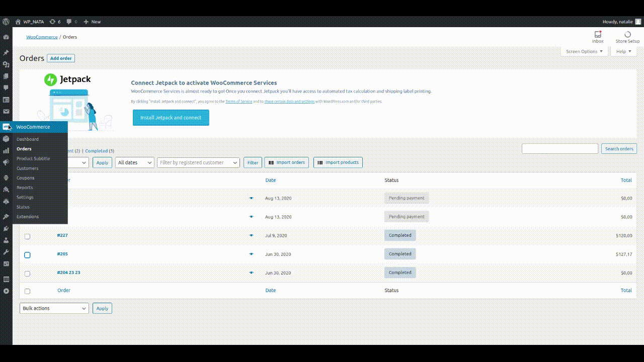The height and width of the screenshot is (362, 644).
Task: Preview order #205 with the eye icon
Action: [x=251, y=254]
